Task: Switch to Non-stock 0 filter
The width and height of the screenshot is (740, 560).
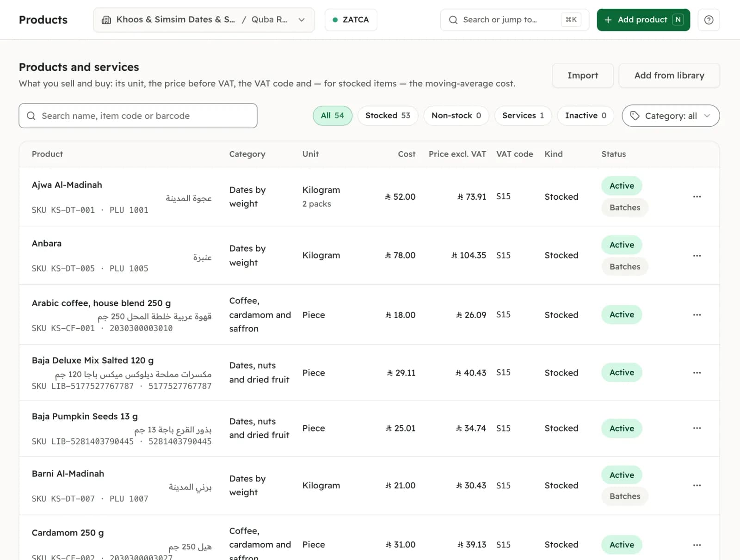Action: (x=456, y=116)
